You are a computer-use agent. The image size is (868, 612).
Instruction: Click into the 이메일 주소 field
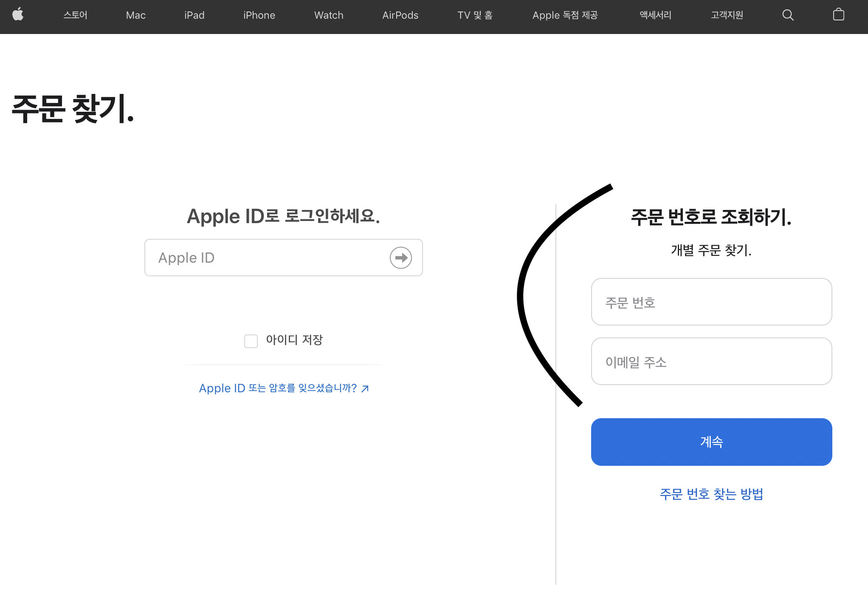coord(711,362)
